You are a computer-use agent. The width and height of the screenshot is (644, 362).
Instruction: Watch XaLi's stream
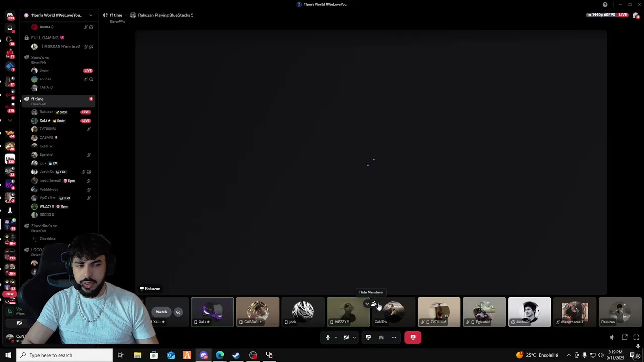(161, 312)
